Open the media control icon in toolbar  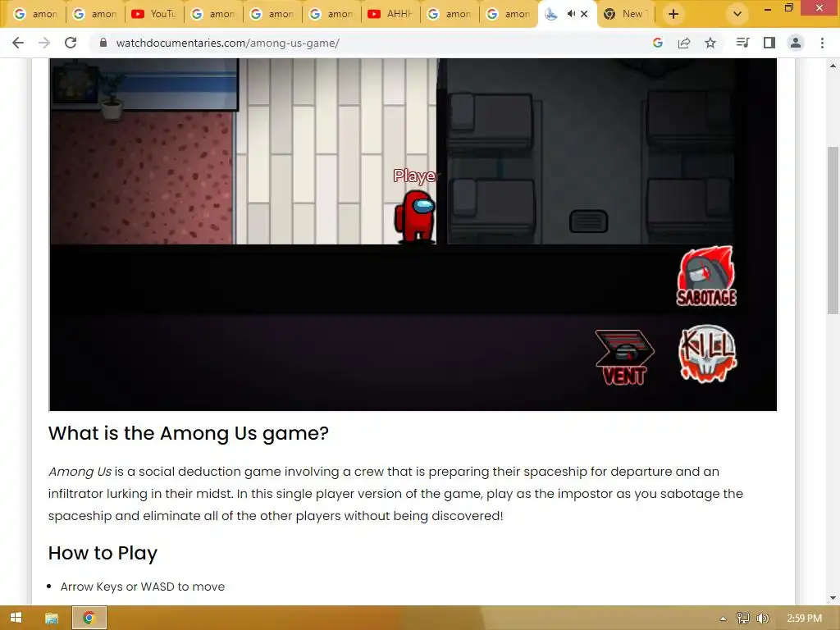pyautogui.click(x=742, y=43)
